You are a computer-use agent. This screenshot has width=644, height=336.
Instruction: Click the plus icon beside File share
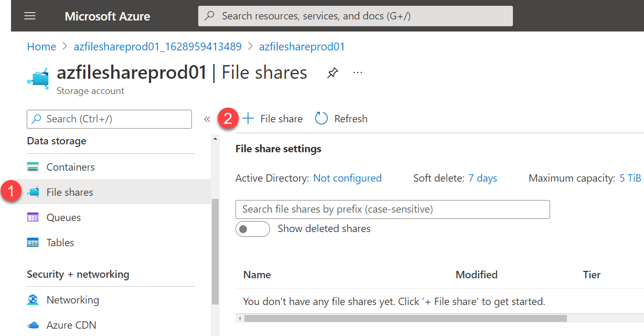pos(248,119)
